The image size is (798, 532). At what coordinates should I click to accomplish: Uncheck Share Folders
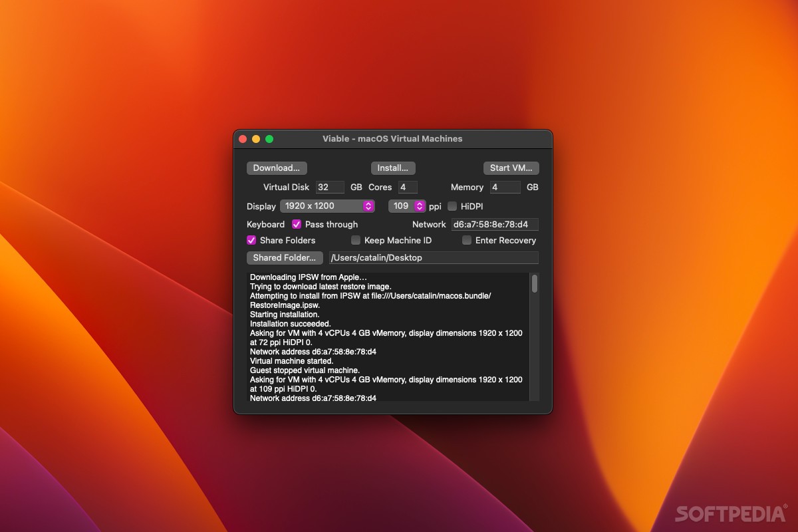coord(251,240)
